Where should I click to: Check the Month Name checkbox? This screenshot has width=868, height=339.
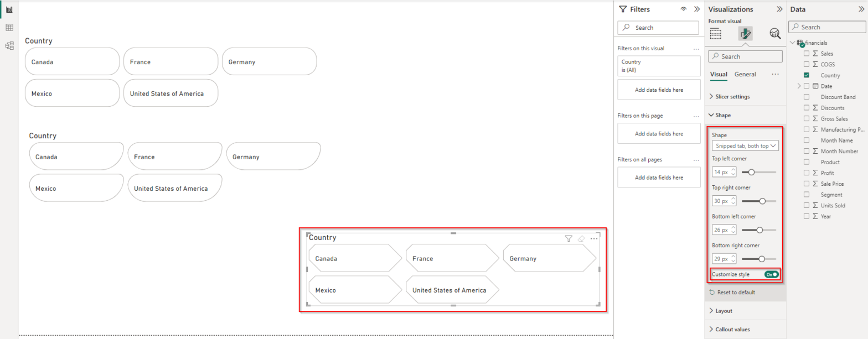click(807, 140)
